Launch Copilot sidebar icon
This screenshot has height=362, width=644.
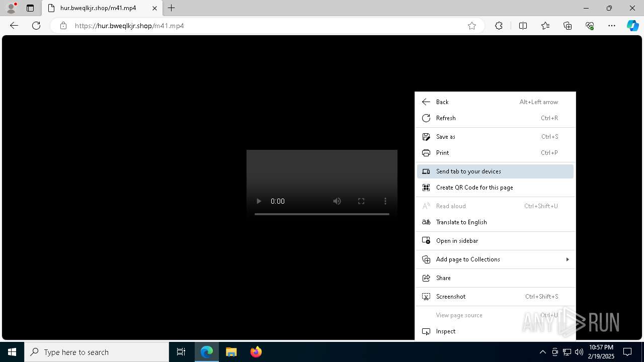tap(632, 26)
